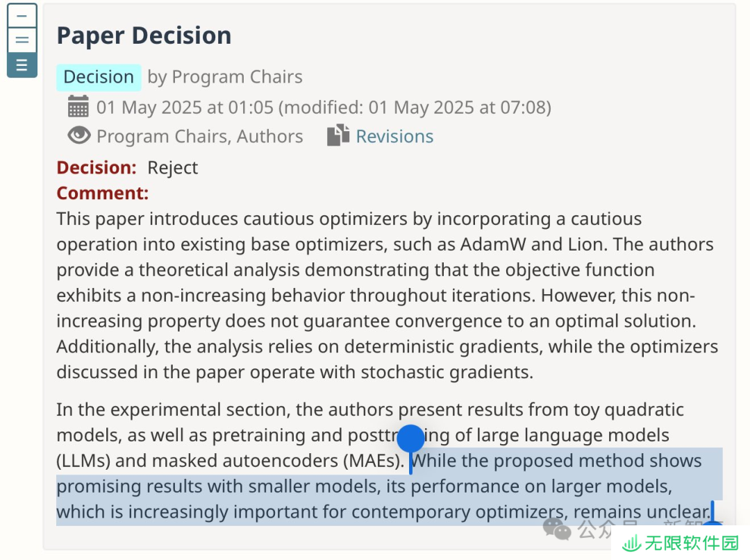The width and height of the screenshot is (750, 560).
Task: Click the red Comment: field label
Action: coord(102,193)
